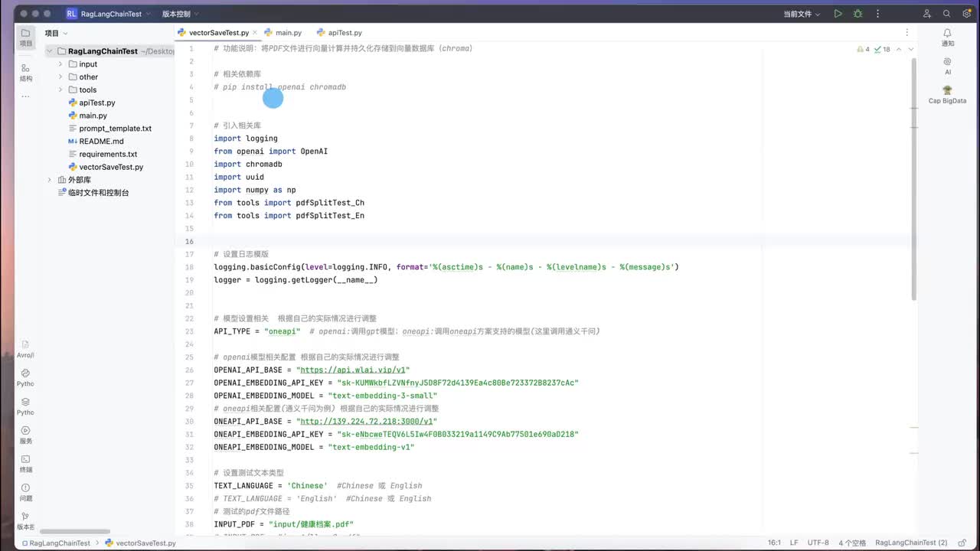Open the Structure tool window icon
Viewport: 980px width, 551px height.
(26, 72)
